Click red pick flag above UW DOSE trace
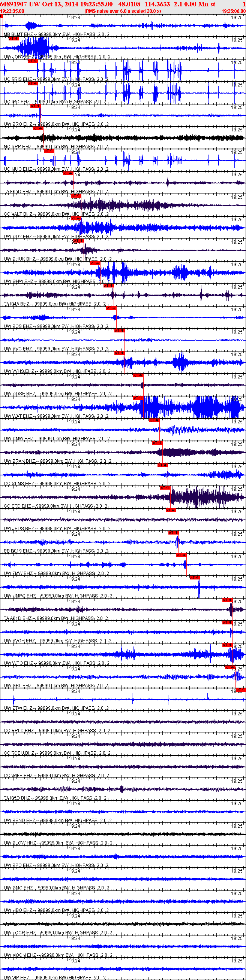Image resolution: width=246 pixels, height=980 pixels. (138, 375)
